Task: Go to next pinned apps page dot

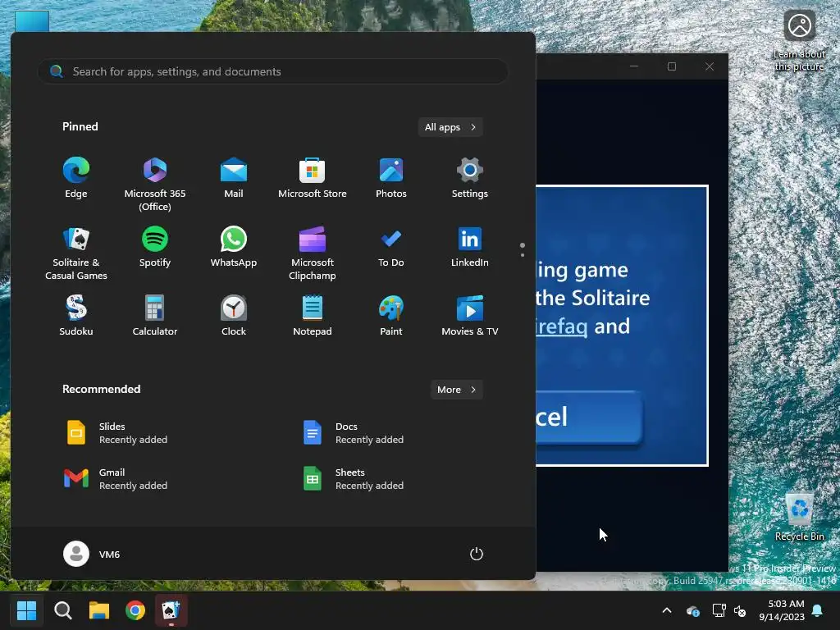Action: 523,255
